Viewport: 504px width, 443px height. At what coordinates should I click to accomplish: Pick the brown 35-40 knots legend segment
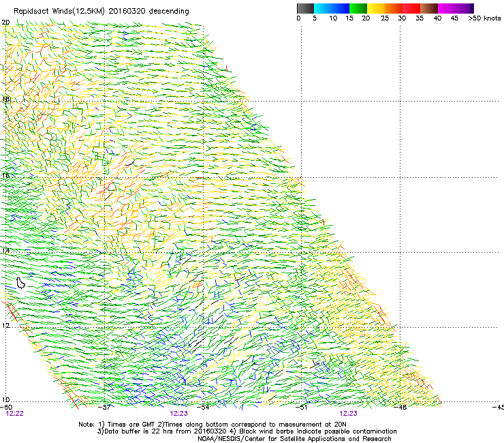[x=429, y=8]
